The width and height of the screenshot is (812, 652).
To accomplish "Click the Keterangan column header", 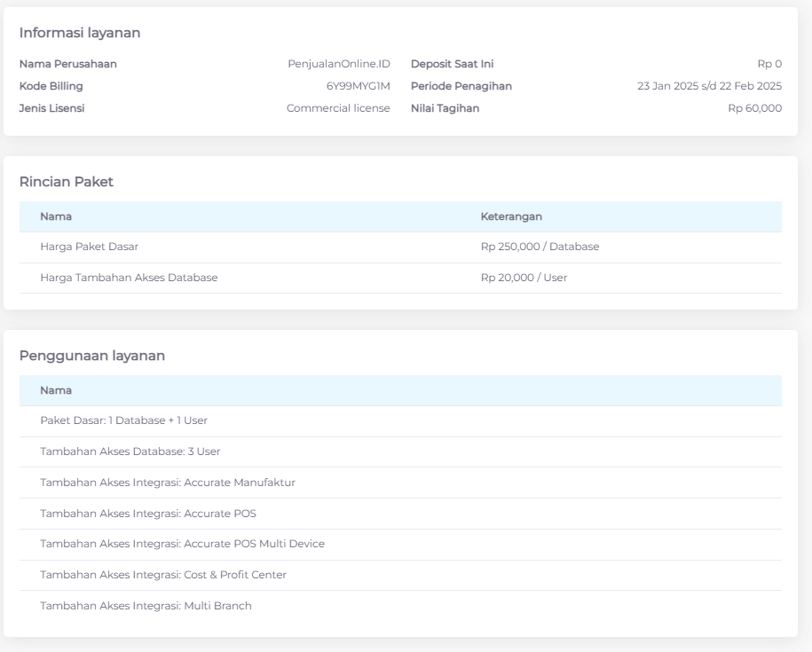I will click(x=511, y=216).
